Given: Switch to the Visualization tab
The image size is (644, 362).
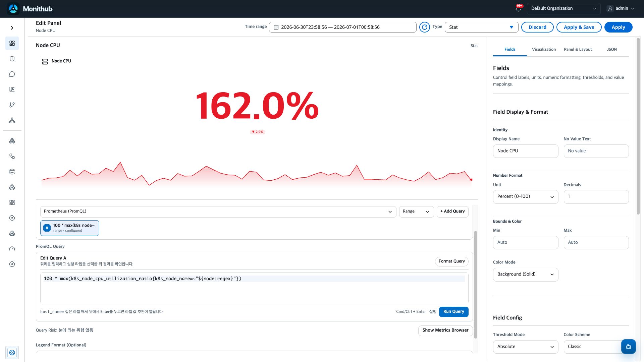Looking at the screenshot, I should coord(544,49).
